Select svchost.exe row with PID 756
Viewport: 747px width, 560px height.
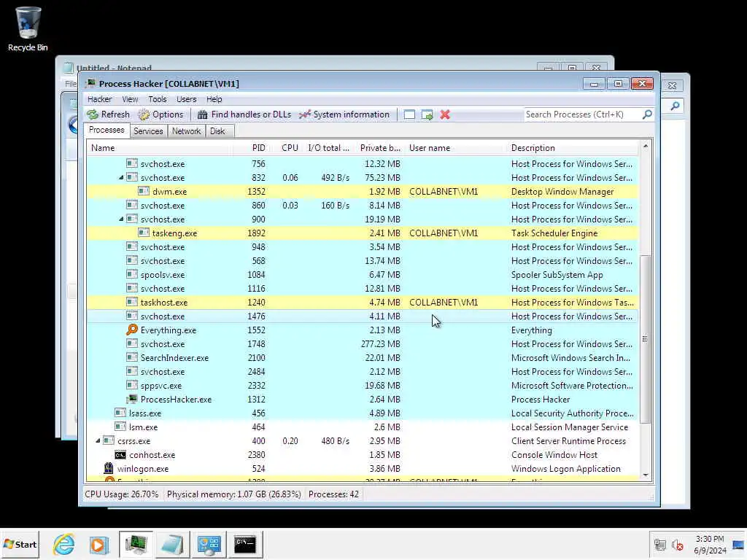[x=362, y=164]
